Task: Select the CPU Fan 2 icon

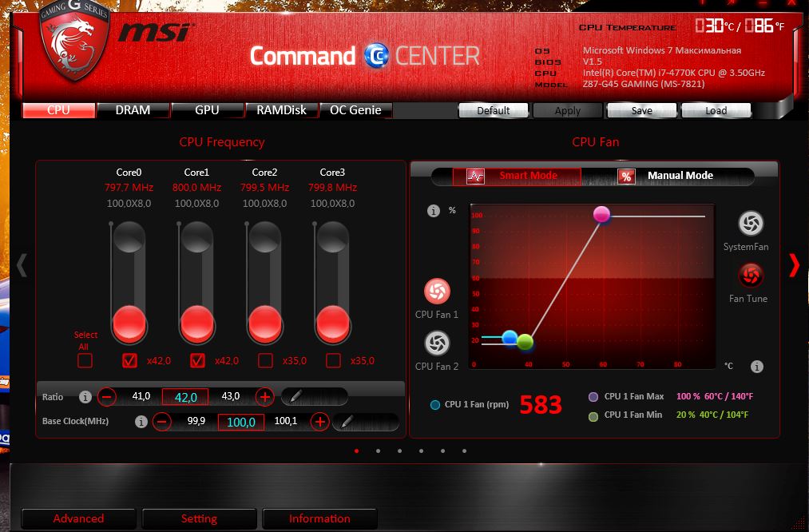Action: pyautogui.click(x=437, y=343)
